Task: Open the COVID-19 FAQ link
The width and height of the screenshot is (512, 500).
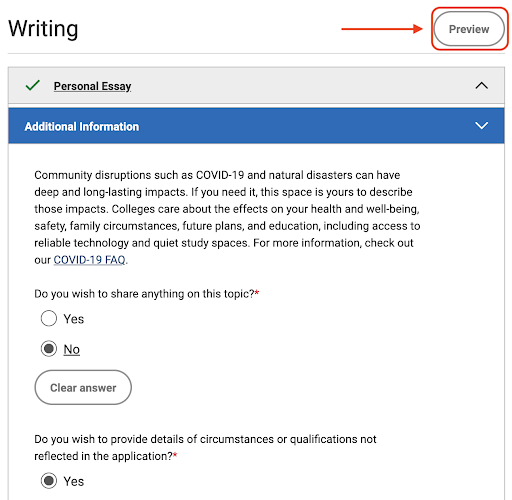Action: 89,260
